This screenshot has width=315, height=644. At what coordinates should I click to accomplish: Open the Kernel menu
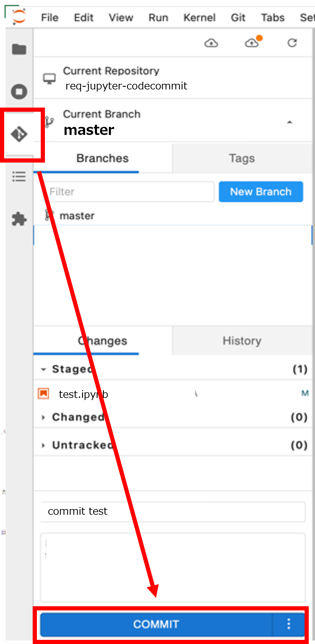pyautogui.click(x=199, y=18)
